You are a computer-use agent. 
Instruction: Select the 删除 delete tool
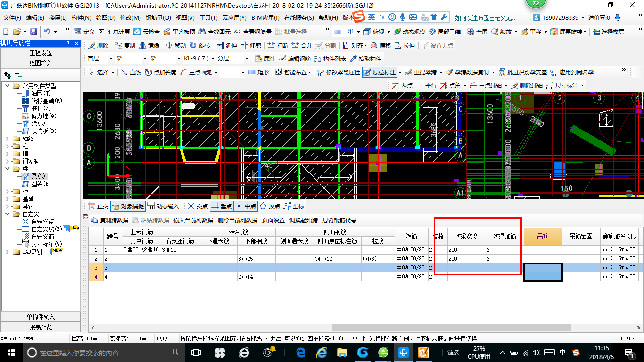(98, 46)
